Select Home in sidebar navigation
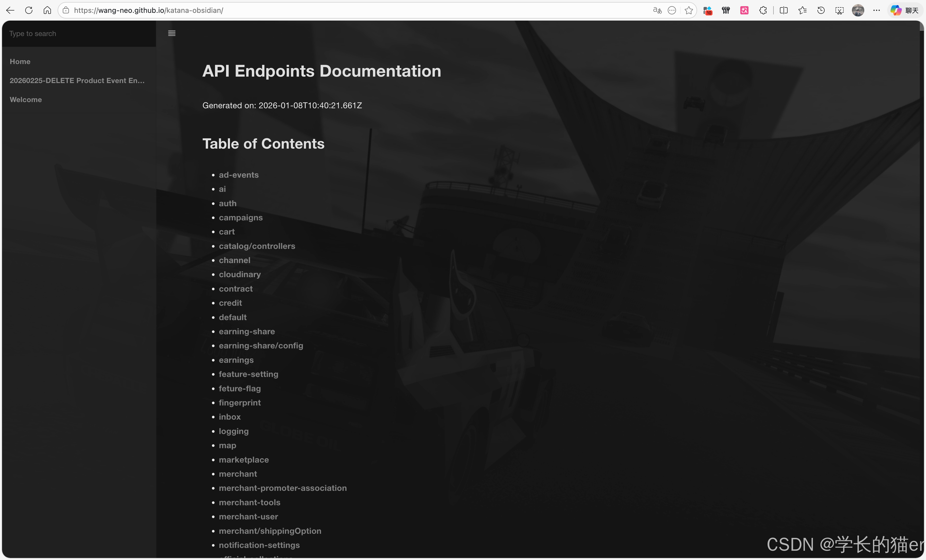 pyautogui.click(x=20, y=61)
